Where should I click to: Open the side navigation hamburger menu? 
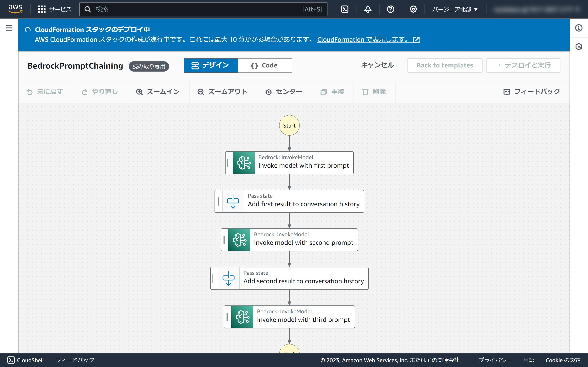tap(9, 28)
